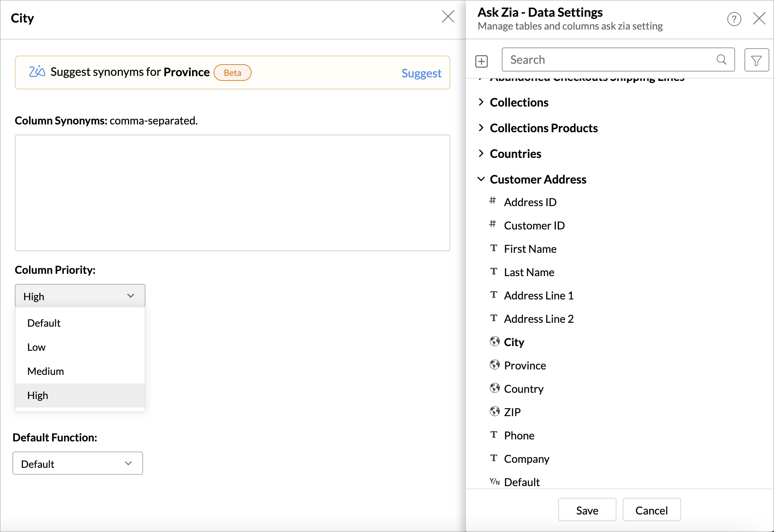
Task: Select Default in priority list
Action: pos(44,323)
